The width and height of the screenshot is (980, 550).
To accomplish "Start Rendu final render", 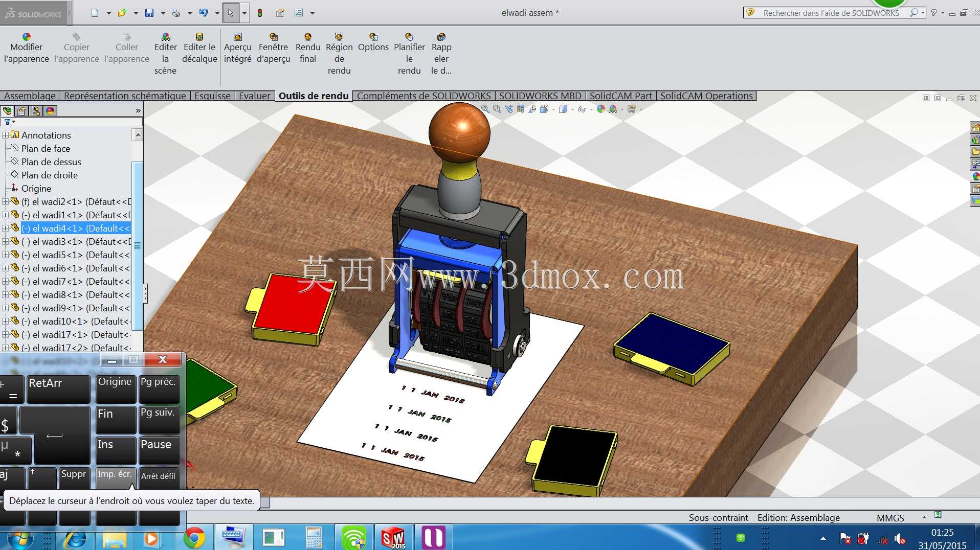I will point(308,49).
